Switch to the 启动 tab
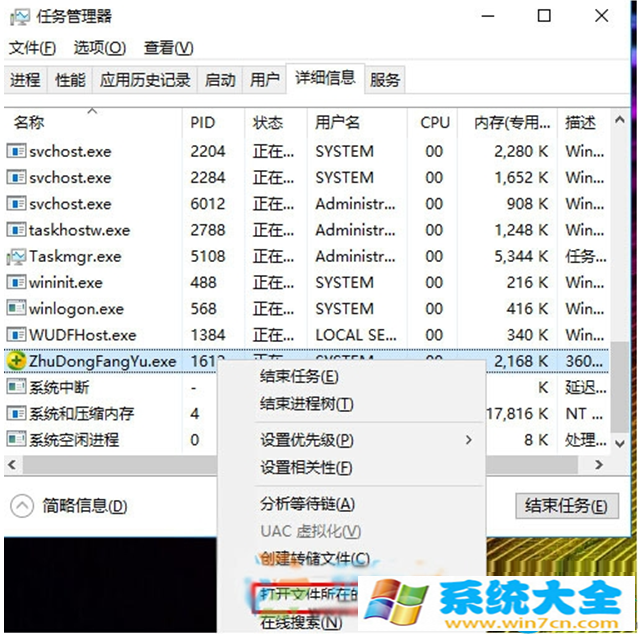Image resolution: width=640 pixels, height=636 pixels. 220,80
